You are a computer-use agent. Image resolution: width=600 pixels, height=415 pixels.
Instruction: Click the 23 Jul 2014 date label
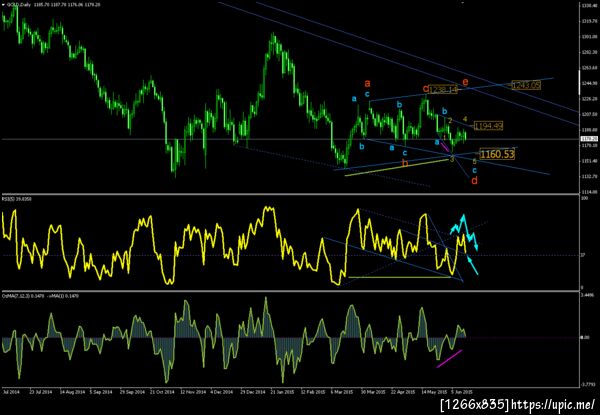[41, 392]
